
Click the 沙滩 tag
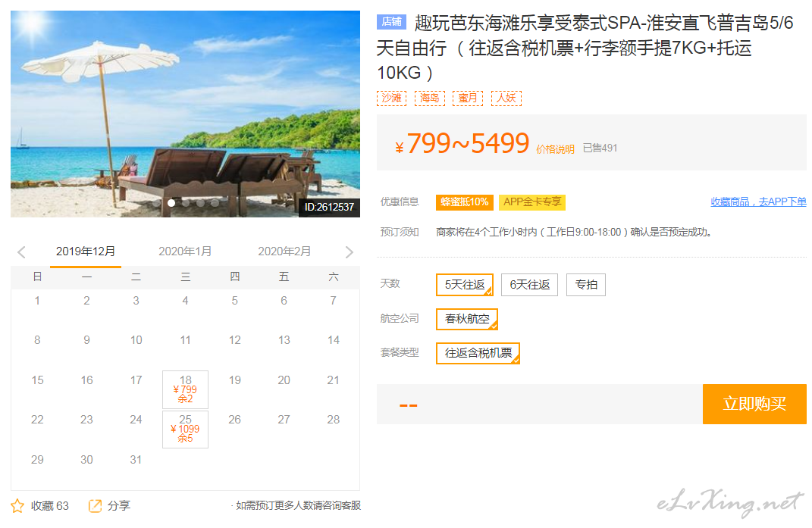pyautogui.click(x=391, y=98)
